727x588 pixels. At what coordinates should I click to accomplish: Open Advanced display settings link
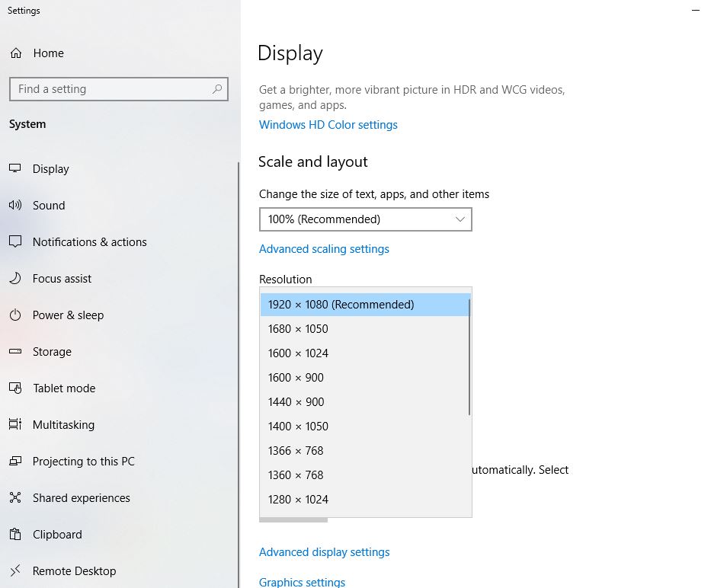tap(324, 552)
